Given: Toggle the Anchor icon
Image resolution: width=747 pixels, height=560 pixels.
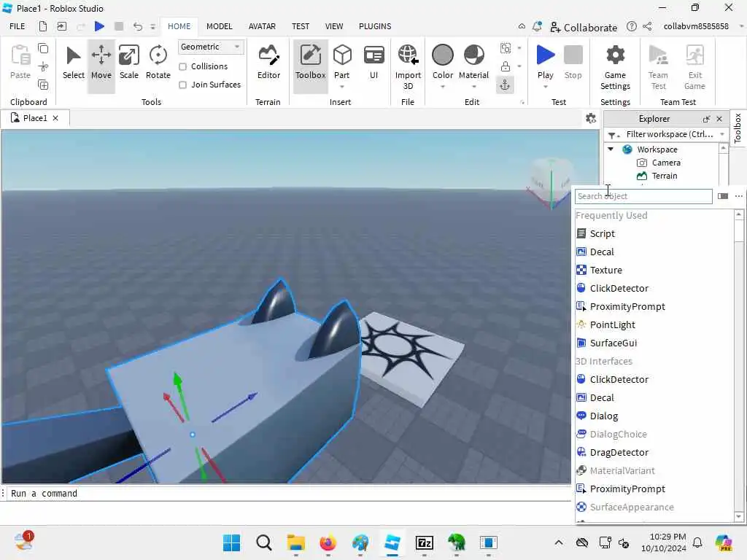Looking at the screenshot, I should click(x=505, y=85).
